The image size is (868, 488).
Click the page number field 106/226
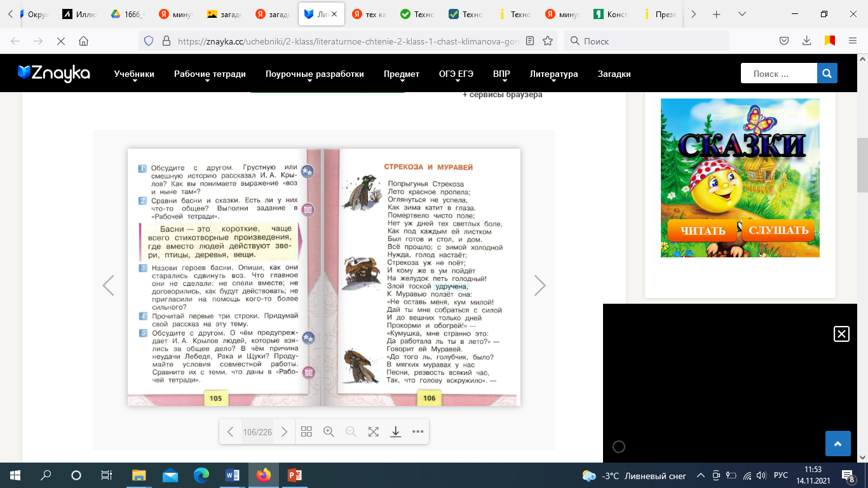click(x=257, y=432)
